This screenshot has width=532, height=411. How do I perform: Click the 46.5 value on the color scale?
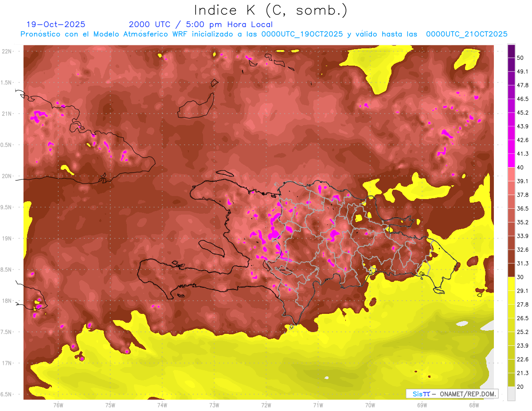(x=522, y=99)
